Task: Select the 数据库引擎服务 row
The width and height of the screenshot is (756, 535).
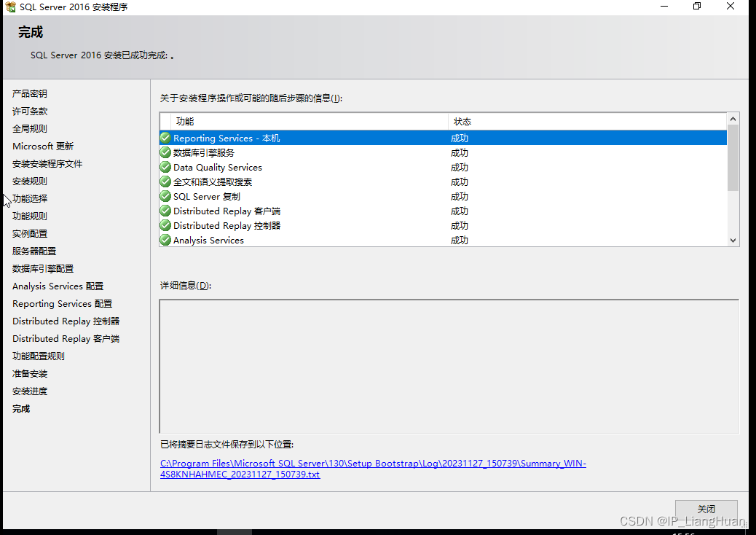Action: click(x=443, y=152)
